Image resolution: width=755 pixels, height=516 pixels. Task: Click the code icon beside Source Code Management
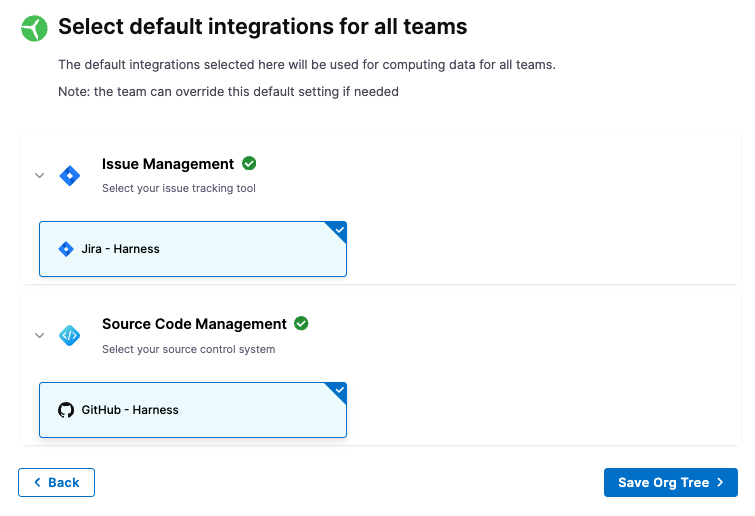click(x=70, y=336)
